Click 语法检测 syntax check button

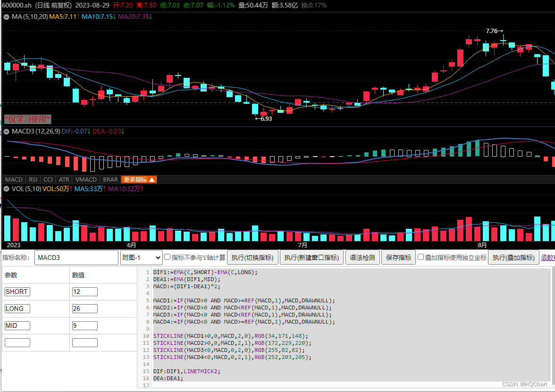(x=362, y=258)
